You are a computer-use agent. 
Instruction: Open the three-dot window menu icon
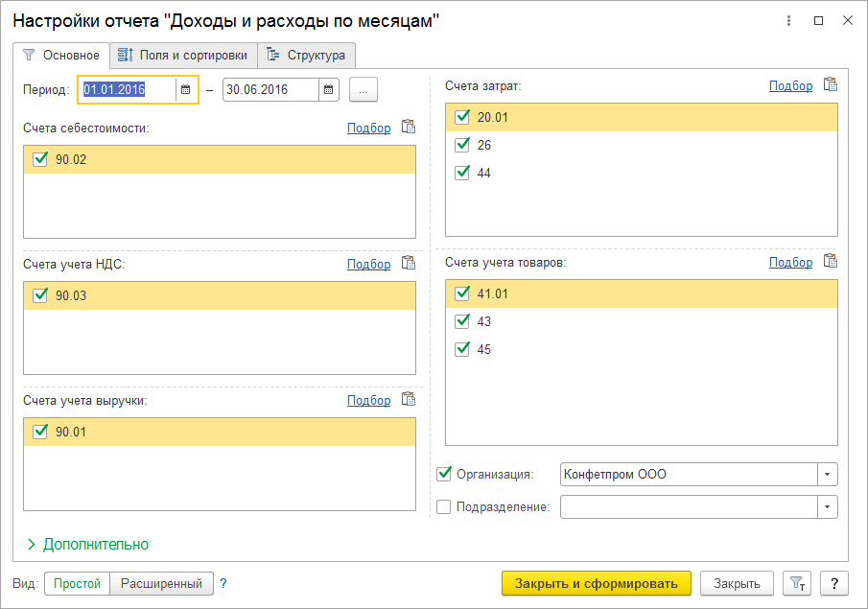click(x=788, y=21)
